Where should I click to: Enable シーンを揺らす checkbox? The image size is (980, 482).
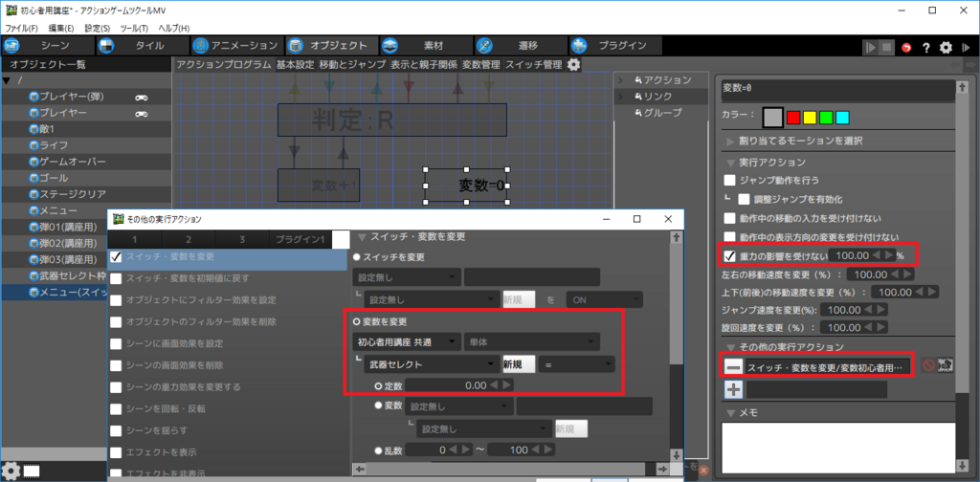(116, 430)
